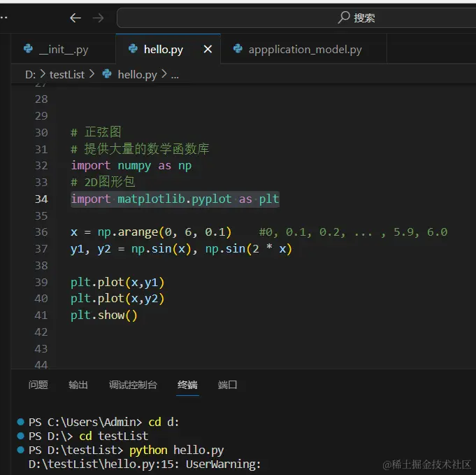This screenshot has height=475, width=476.
Task: Click 'import numpy as np' line
Action: [131, 166]
